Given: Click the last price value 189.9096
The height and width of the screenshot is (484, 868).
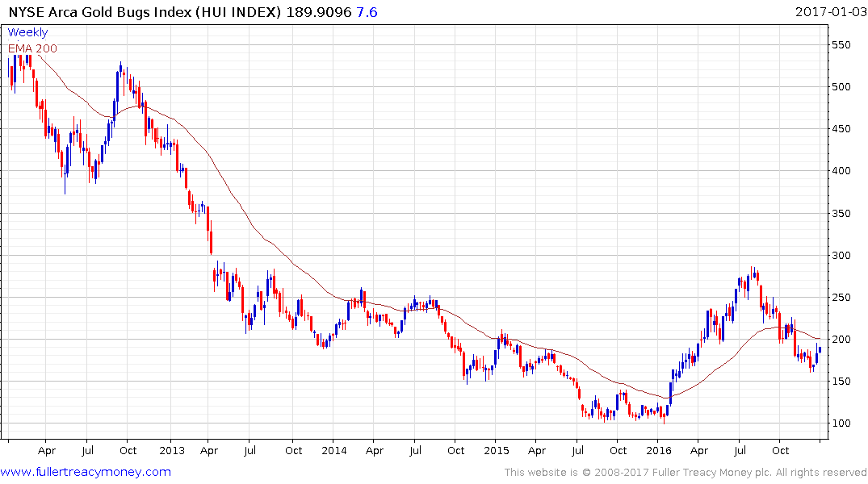Looking at the screenshot, I should pos(319,12).
